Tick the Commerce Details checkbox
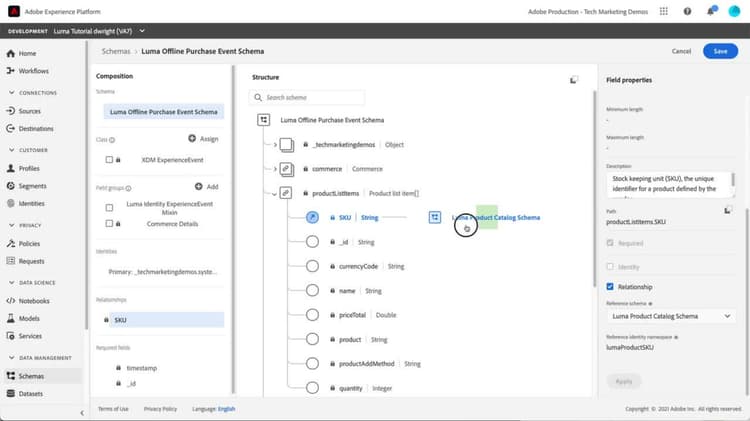Screen dimensions: 750x421 pyautogui.click(x=109, y=223)
